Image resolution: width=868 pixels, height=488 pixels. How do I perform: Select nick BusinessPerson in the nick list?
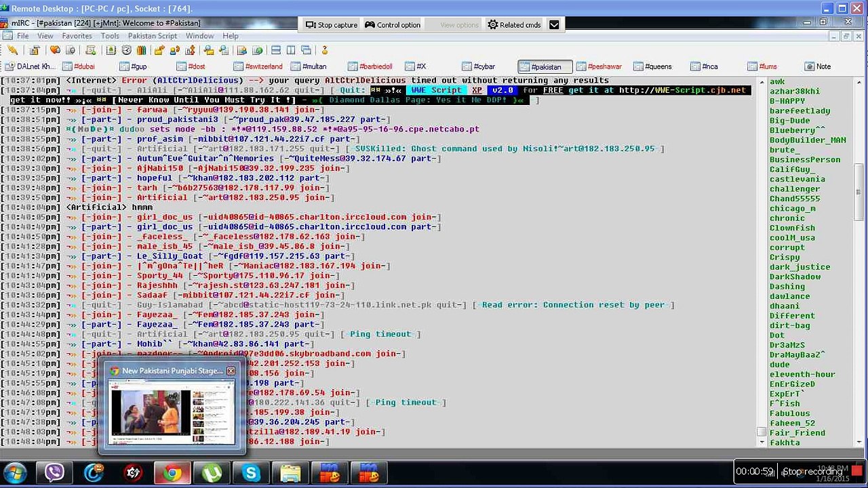(804, 159)
